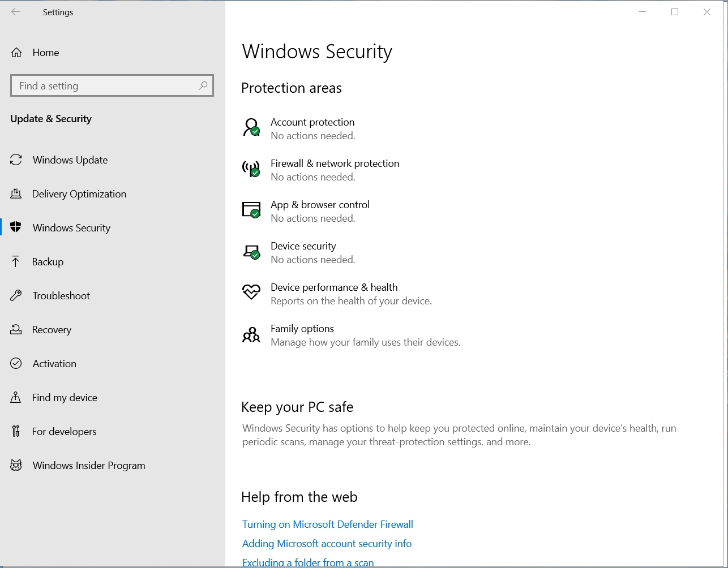The height and width of the screenshot is (568, 728).
Task: Open Excluding a folder from a scan link
Action: 308,562
